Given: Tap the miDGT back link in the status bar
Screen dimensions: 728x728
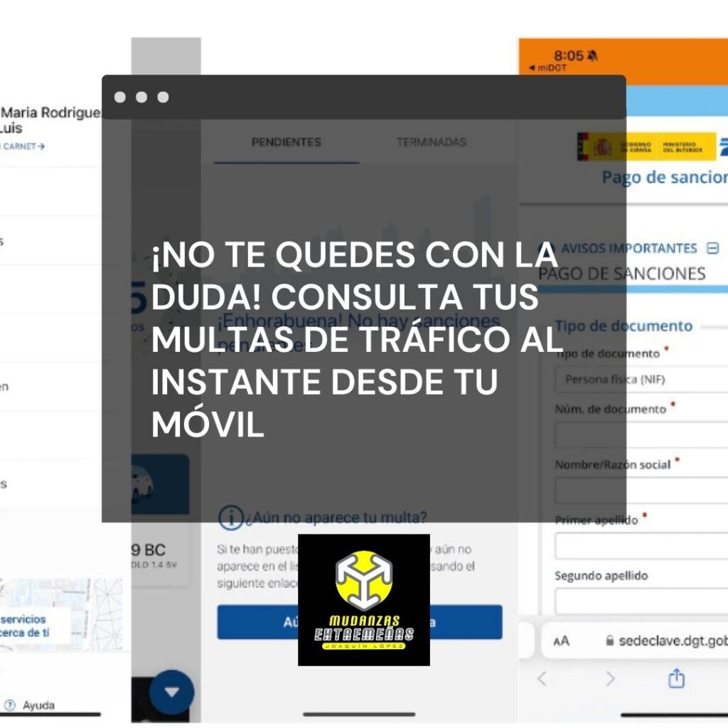Looking at the screenshot, I should [x=548, y=68].
